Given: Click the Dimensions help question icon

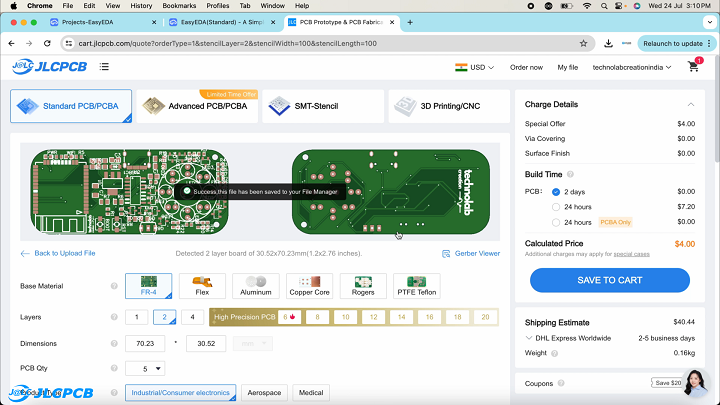Looking at the screenshot, I should click(114, 343).
